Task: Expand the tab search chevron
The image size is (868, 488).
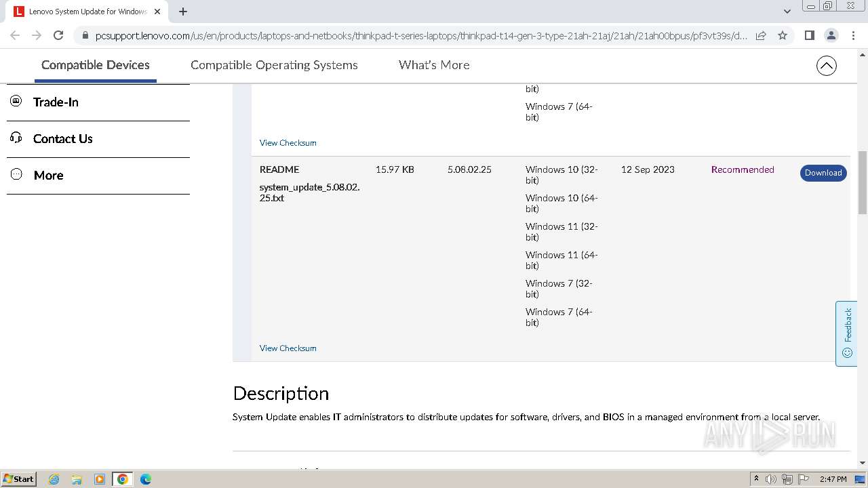Action: (x=787, y=12)
